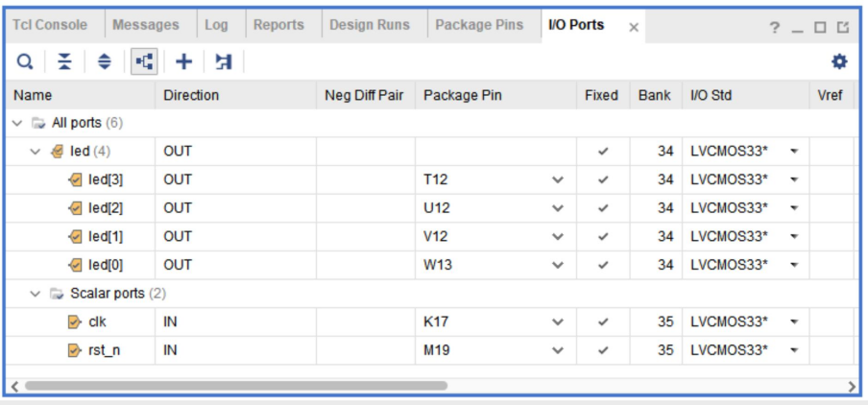Toggle Fixed checkmark for led[3]
This screenshot has height=405, width=868.
click(602, 179)
